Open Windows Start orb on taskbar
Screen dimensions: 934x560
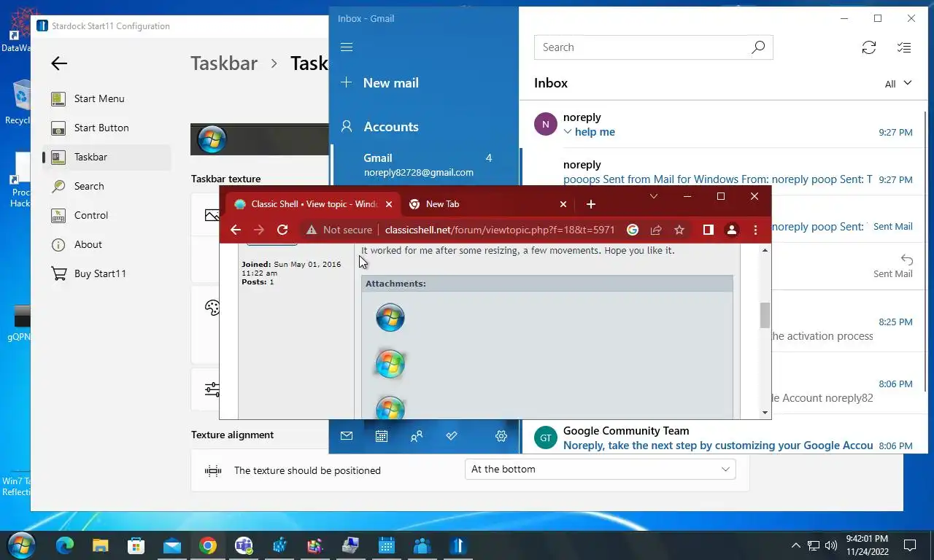tap(20, 545)
